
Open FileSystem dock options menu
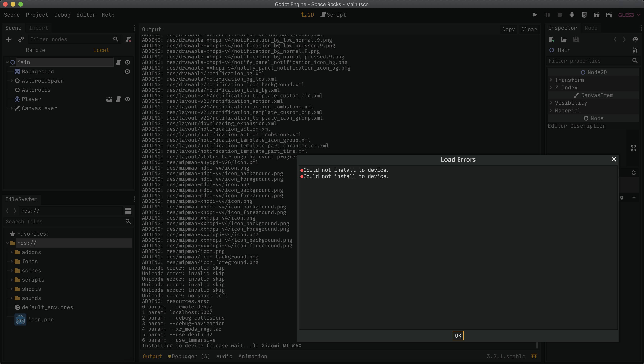tap(134, 199)
